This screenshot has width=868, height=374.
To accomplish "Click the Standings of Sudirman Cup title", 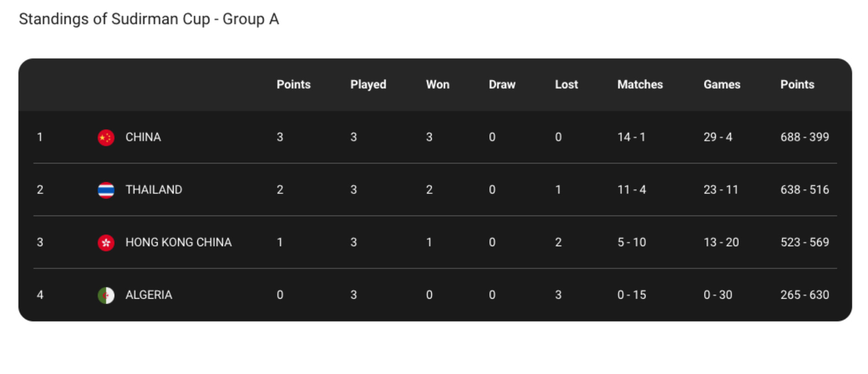I will [x=149, y=19].
